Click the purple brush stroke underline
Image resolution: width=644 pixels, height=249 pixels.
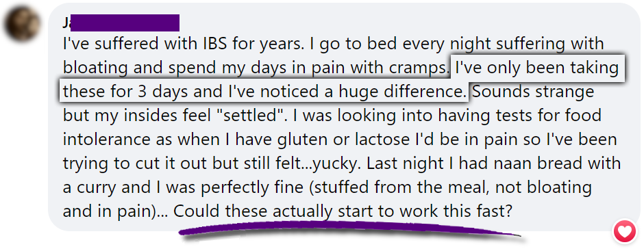point(349,230)
